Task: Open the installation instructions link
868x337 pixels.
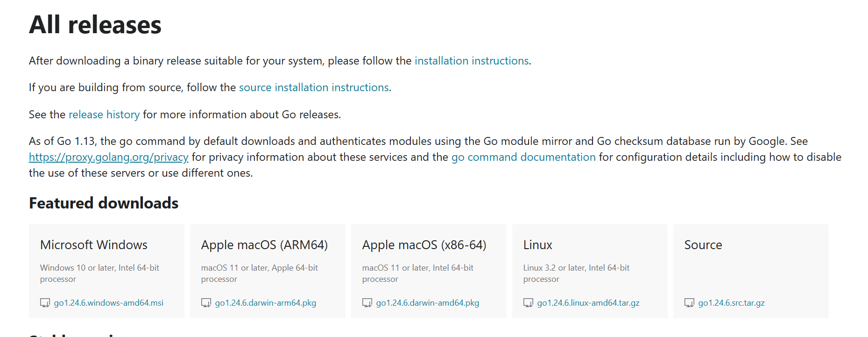Action: tap(471, 61)
